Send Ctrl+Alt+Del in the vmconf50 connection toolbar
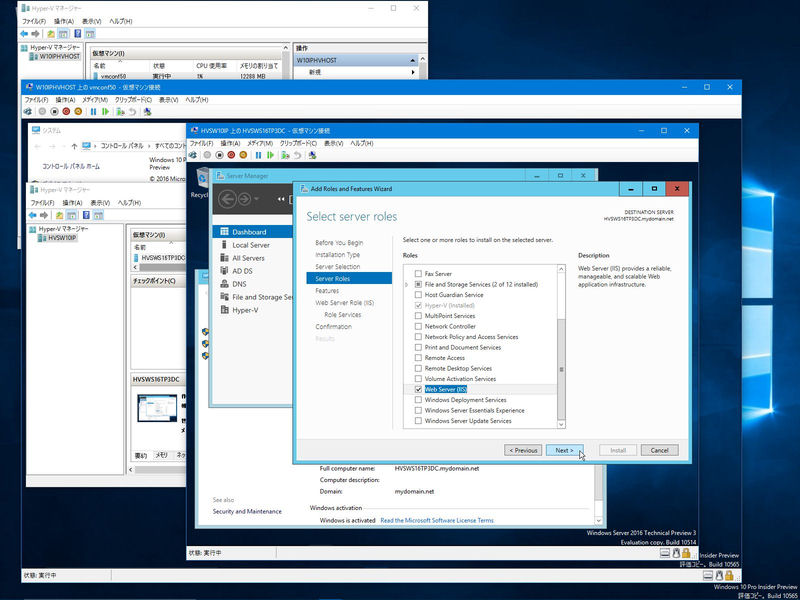800x600 pixels. pyautogui.click(x=28, y=111)
